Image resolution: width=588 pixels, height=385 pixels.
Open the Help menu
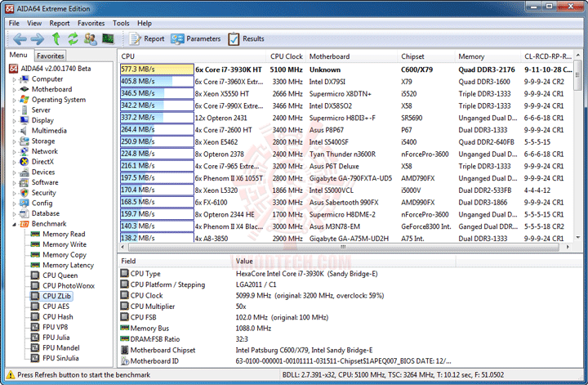145,23
